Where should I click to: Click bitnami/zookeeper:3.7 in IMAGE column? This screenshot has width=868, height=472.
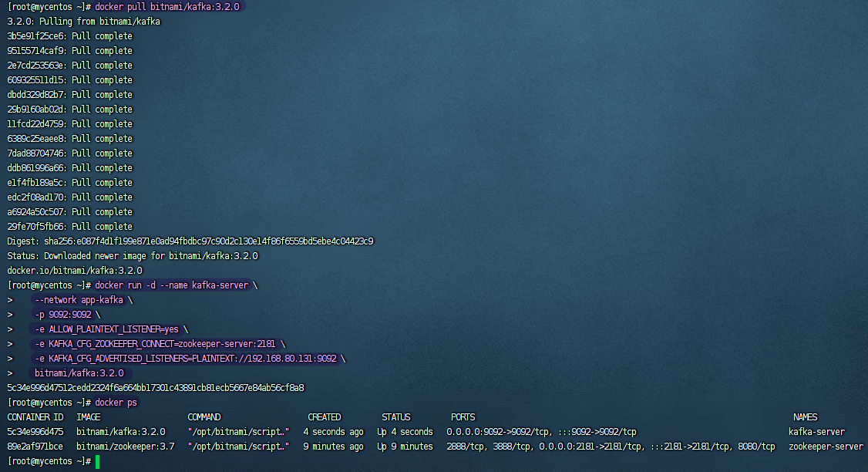126,447
